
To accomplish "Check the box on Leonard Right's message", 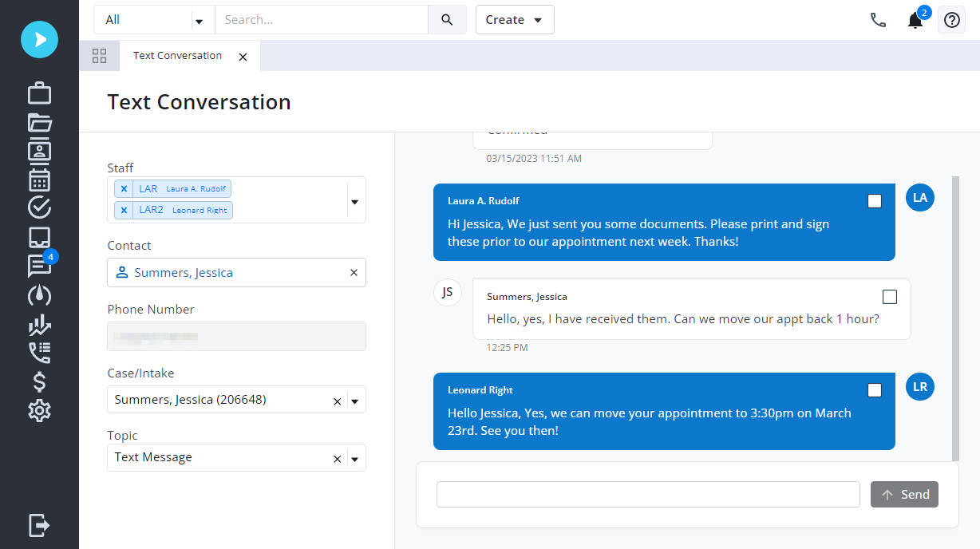I will (875, 390).
